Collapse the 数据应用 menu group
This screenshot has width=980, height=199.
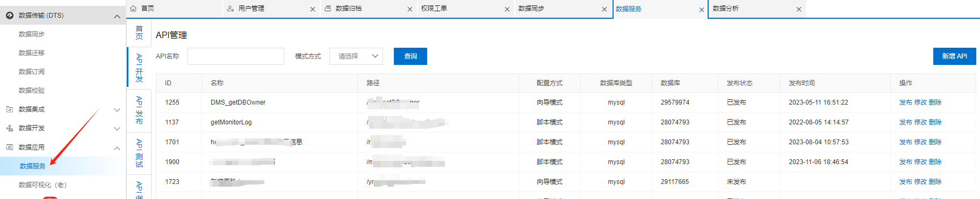(x=117, y=148)
